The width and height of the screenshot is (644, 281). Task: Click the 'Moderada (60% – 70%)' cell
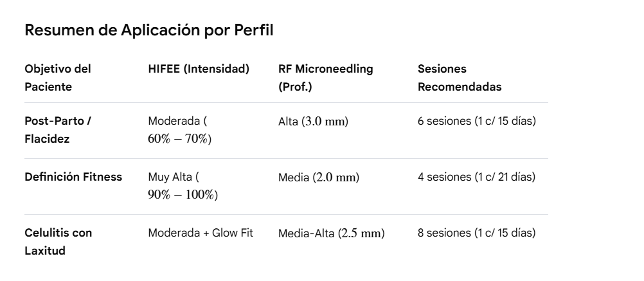point(180,130)
